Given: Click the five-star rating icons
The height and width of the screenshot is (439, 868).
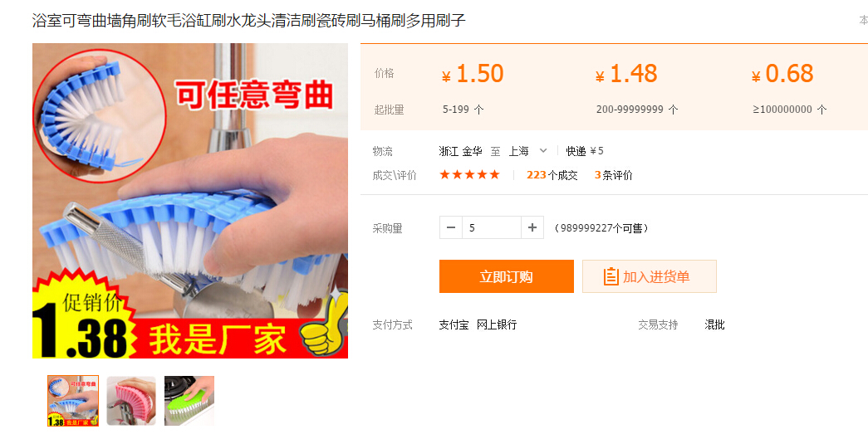Looking at the screenshot, I should point(469,175).
